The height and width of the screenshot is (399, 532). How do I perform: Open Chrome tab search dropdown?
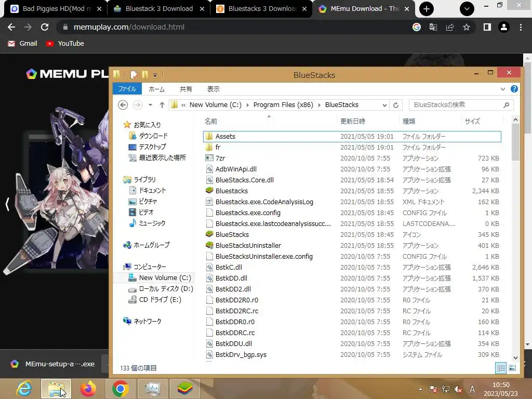[467, 9]
